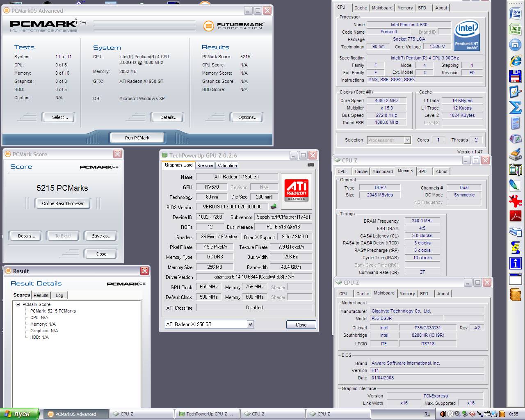Click the checkmark notepad icon in launcher
The image size is (525, 420).
click(515, 92)
